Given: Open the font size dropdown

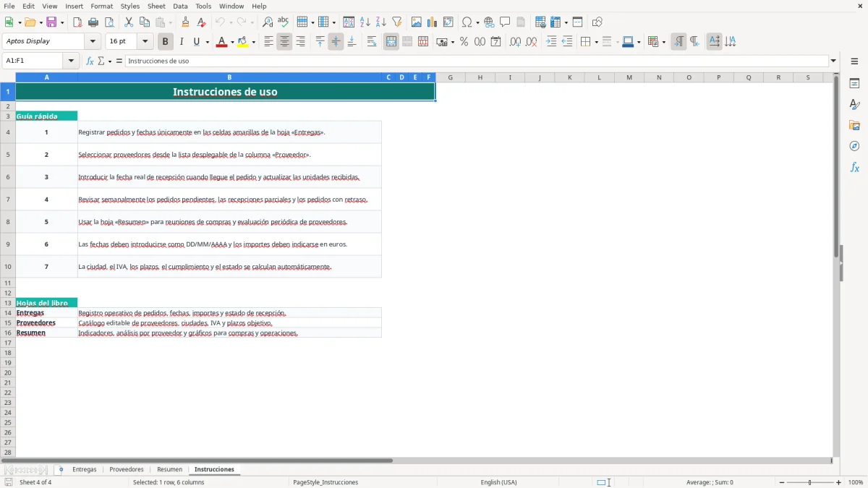Looking at the screenshot, I should coord(145,41).
